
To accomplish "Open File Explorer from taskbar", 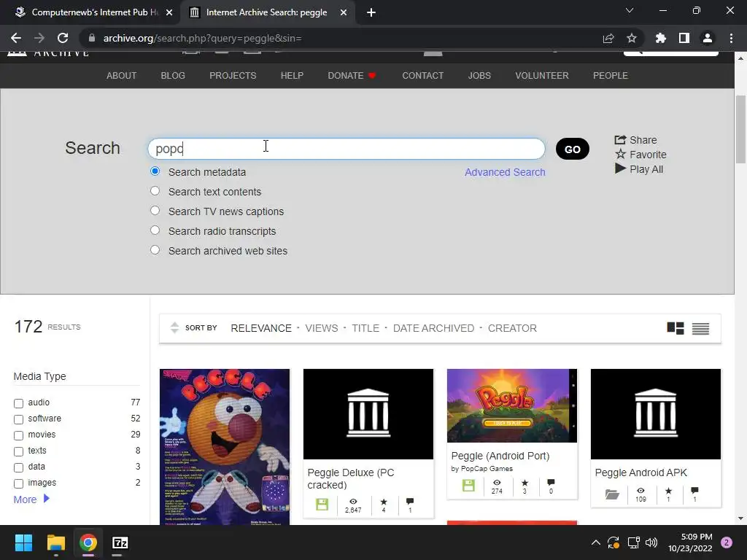I will 55,542.
